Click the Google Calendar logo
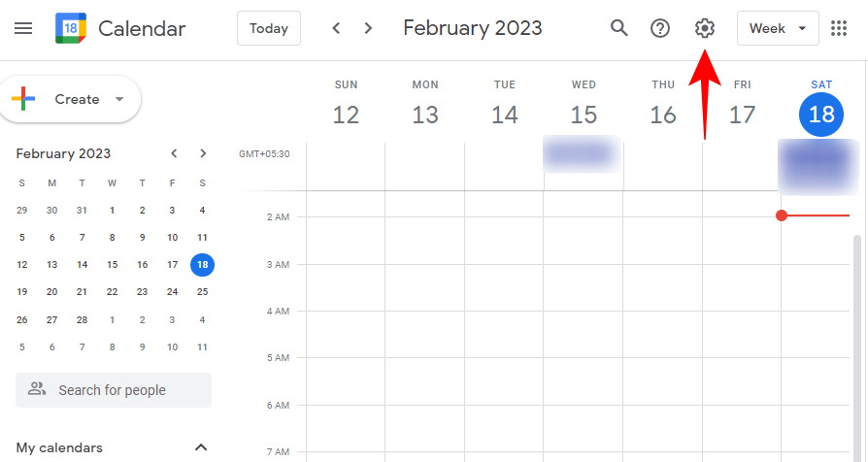 [71, 28]
